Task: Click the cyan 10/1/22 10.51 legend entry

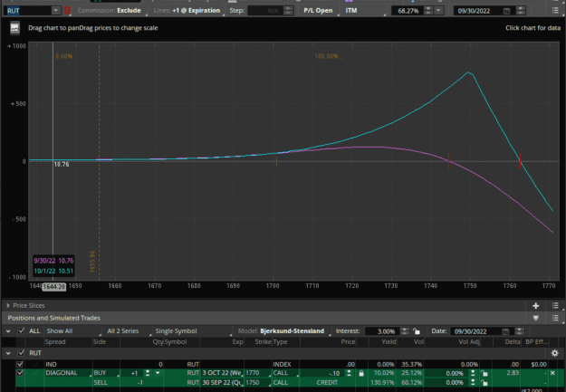Action: coord(53,271)
